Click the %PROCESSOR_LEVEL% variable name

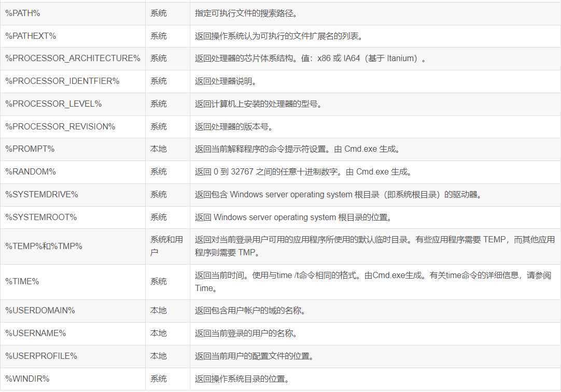coord(53,104)
